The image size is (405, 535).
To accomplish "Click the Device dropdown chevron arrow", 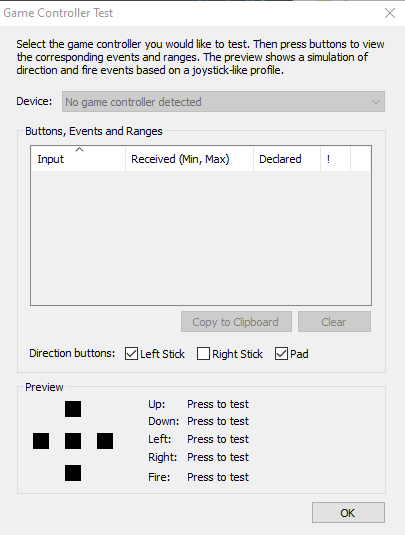I will [376, 102].
